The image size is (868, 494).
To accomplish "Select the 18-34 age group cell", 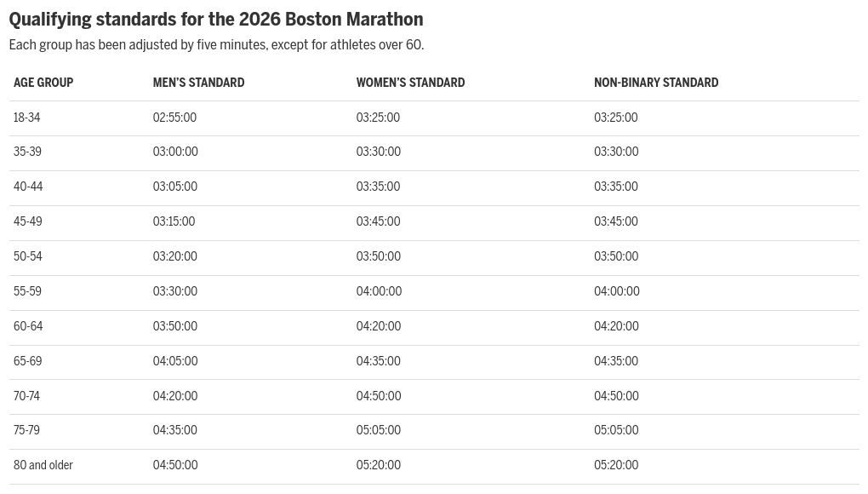I will point(26,118).
